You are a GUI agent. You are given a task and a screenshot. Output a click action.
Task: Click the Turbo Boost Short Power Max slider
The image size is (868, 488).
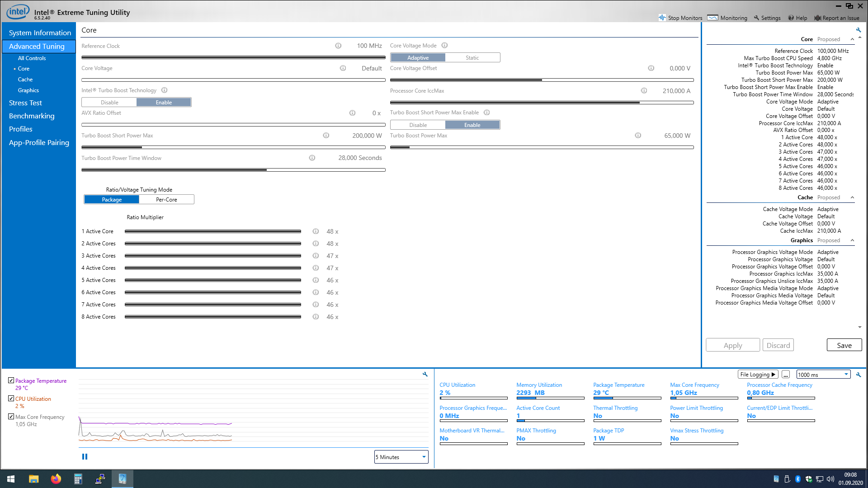[233, 147]
